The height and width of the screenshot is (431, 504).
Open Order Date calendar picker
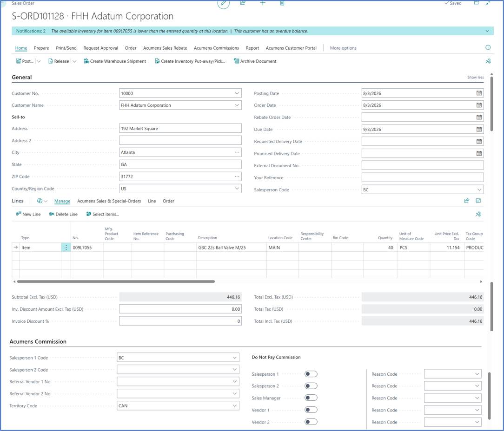tap(479, 105)
